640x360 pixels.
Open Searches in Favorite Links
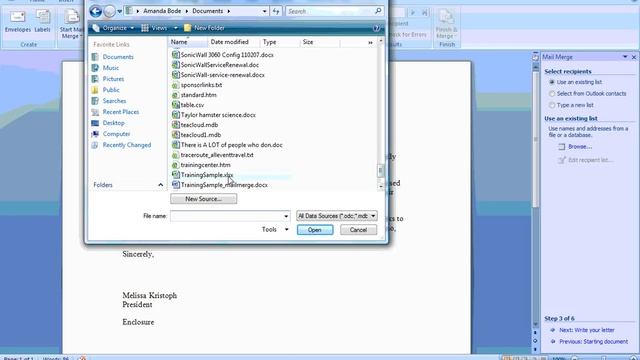point(114,101)
